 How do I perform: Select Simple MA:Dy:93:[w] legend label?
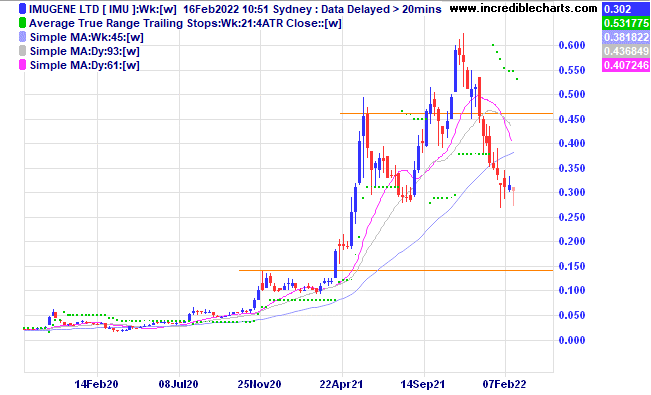85,51
